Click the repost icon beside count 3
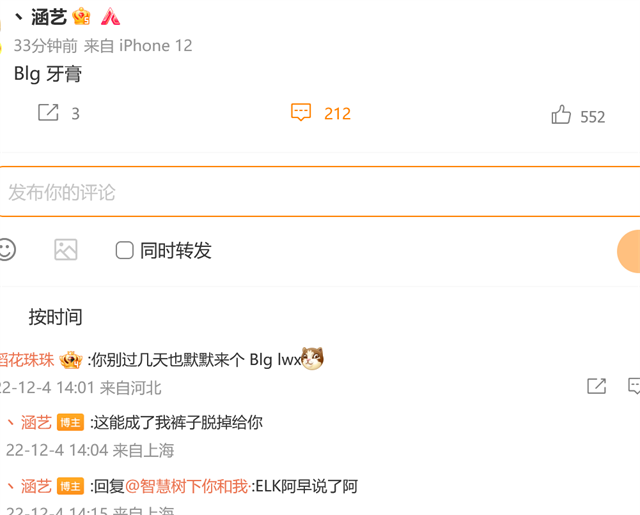This screenshot has width=640, height=515. (x=48, y=113)
